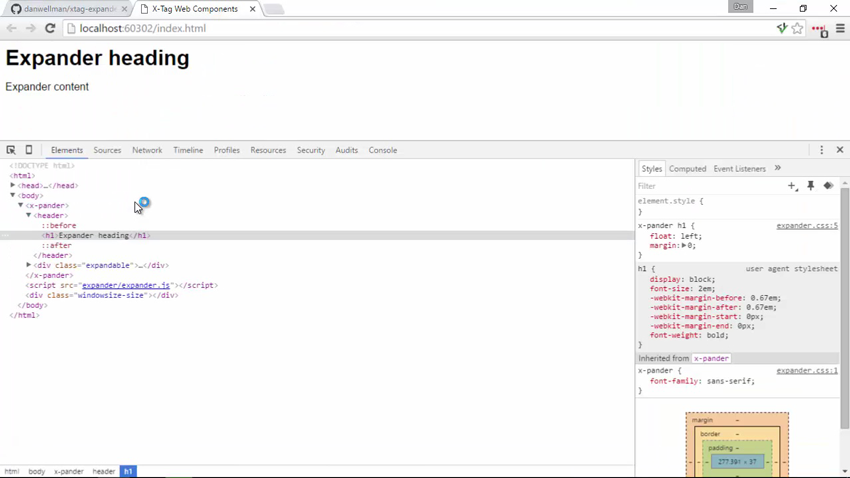Switch to the Event Listeners sidebar tab

point(739,169)
